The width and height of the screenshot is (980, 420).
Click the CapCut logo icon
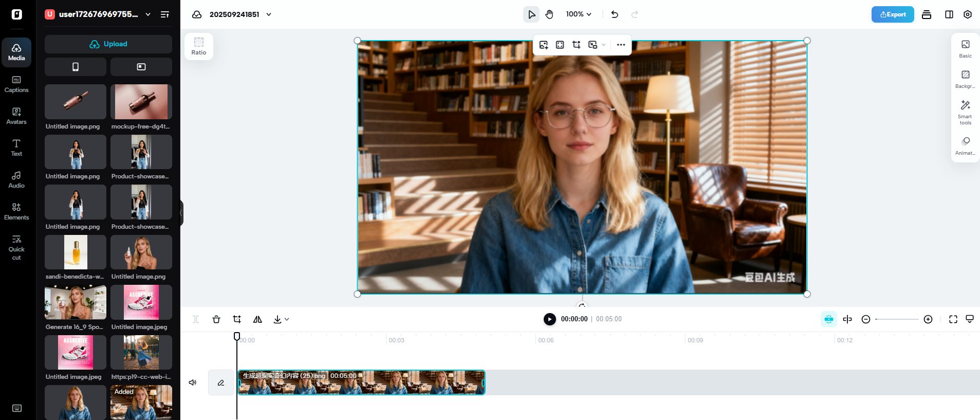click(x=17, y=14)
